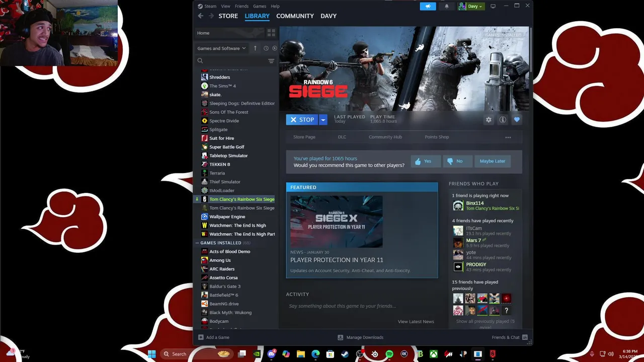Open Xbox app from the taskbar
Image resolution: width=644 pixels, height=362 pixels.
(434, 354)
